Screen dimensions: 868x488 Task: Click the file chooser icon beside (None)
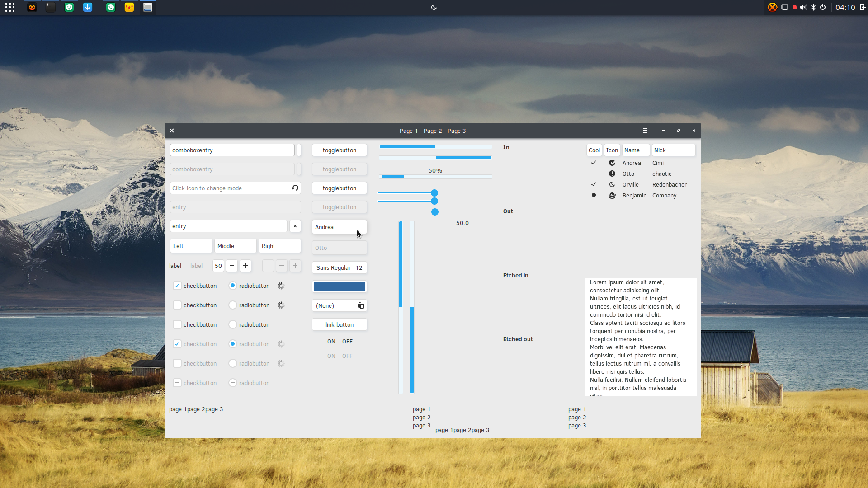pyautogui.click(x=361, y=305)
